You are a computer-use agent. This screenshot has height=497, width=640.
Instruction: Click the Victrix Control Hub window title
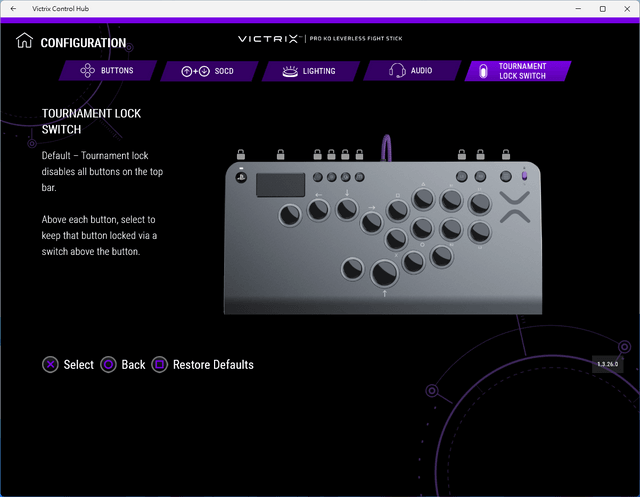tap(60, 9)
